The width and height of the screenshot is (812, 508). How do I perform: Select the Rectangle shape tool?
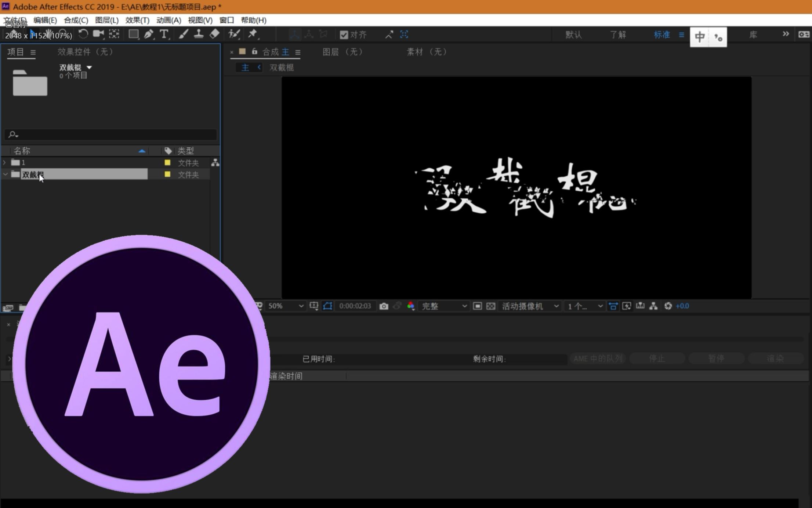133,35
